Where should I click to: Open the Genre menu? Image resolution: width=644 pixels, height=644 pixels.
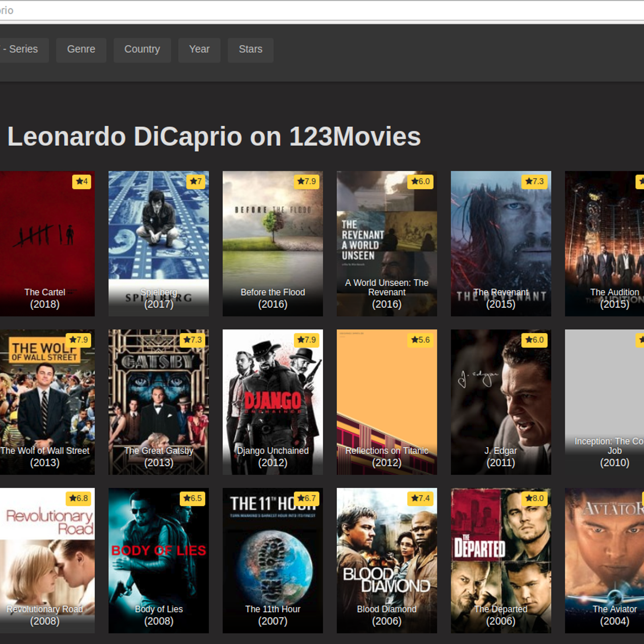[x=81, y=50]
